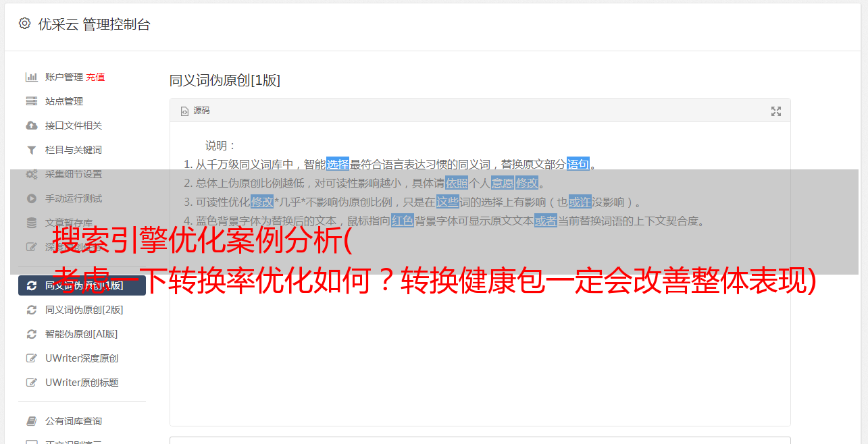
Task: Click the gear icon beside 优采云 管理控制台
Action: [25, 24]
